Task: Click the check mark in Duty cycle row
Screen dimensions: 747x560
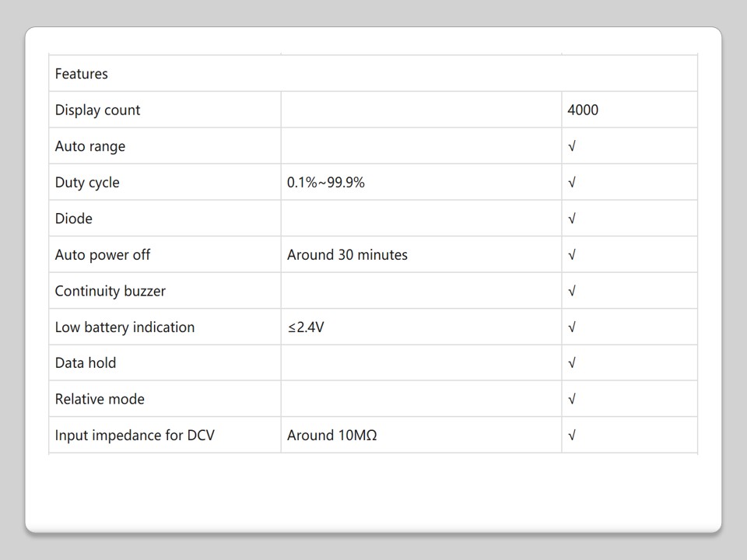Action: point(572,182)
